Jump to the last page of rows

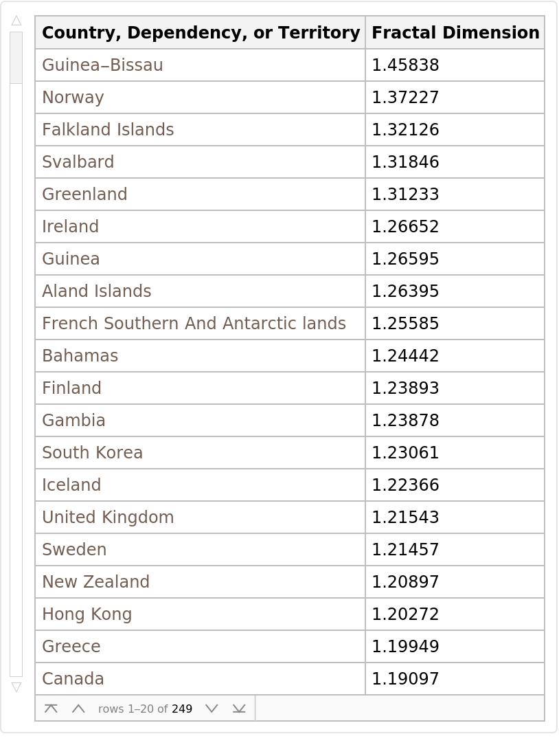click(x=239, y=709)
